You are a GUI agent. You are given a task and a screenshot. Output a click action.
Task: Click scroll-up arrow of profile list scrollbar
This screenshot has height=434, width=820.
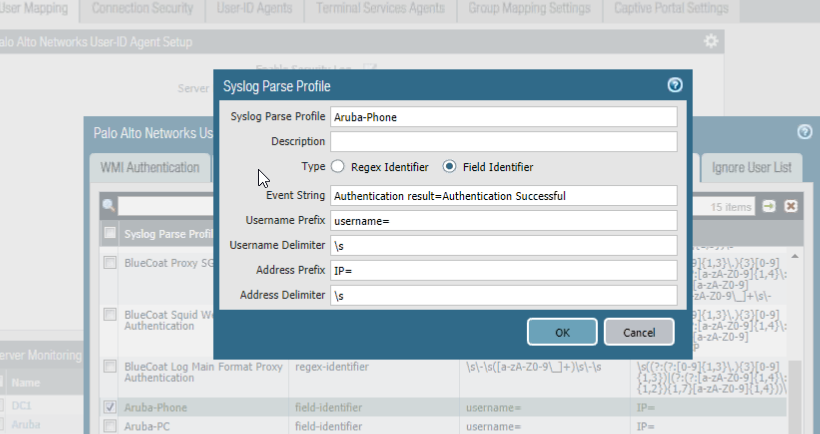(x=795, y=256)
